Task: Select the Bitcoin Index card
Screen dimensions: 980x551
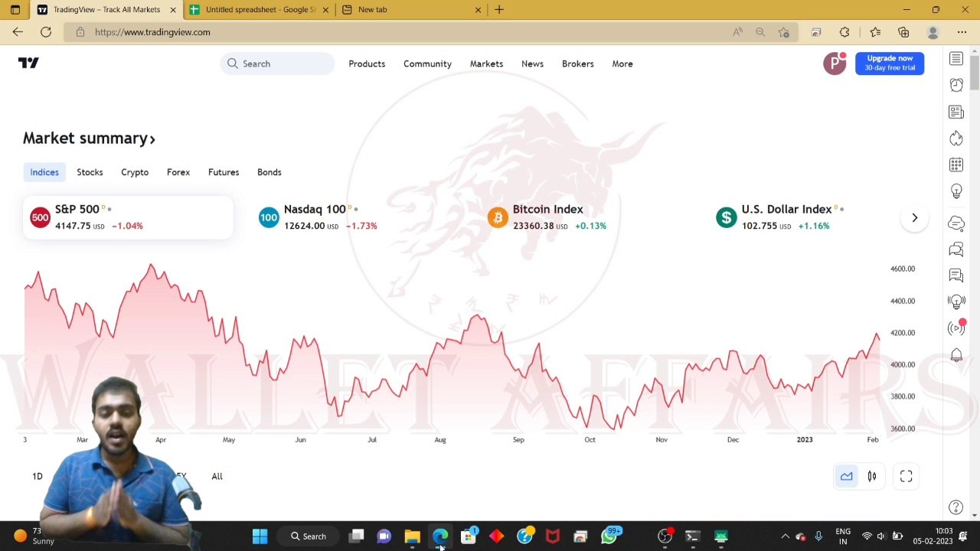Action: click(586, 217)
